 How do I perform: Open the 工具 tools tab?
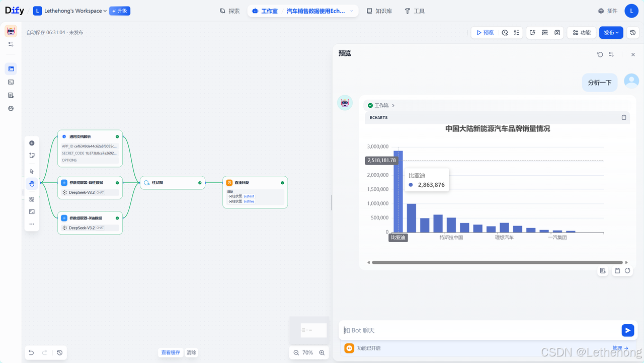[x=415, y=11]
